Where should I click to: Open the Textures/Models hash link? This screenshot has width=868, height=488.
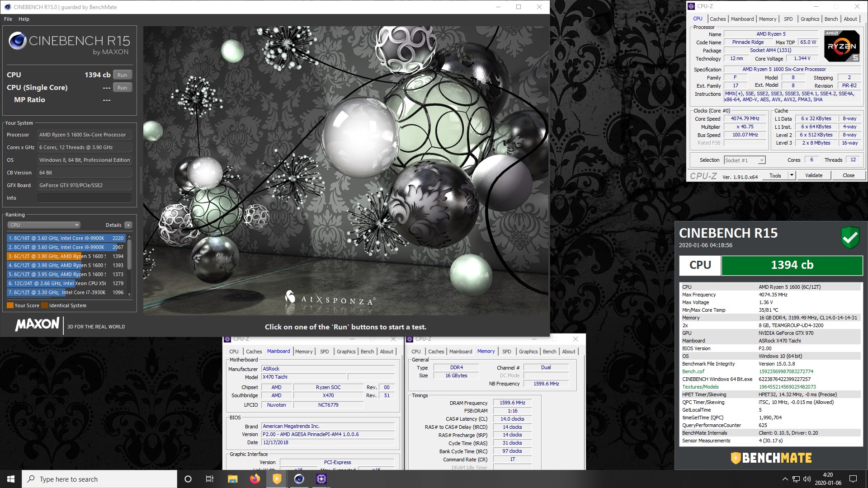(x=787, y=387)
